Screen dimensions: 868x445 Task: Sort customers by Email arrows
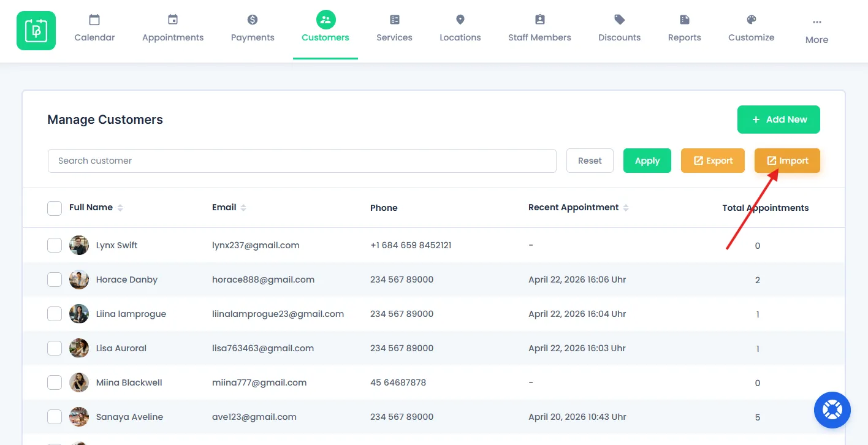(243, 208)
